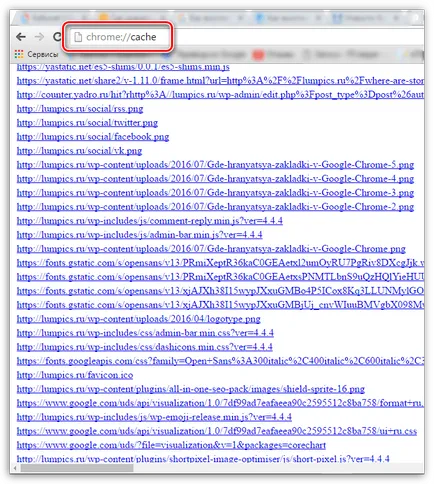Open the Google-Chrome-5.png upload link
The image size is (434, 484).
[215, 165]
